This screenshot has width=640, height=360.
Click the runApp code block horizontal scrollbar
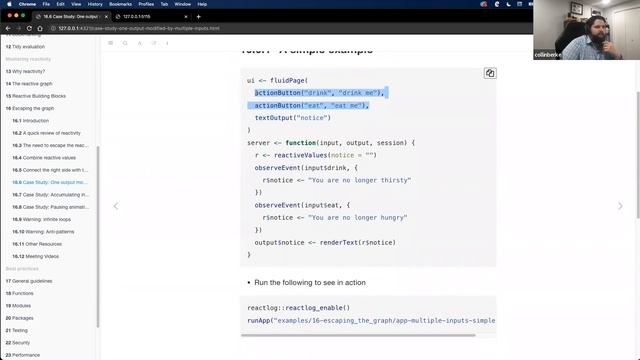click(x=358, y=335)
